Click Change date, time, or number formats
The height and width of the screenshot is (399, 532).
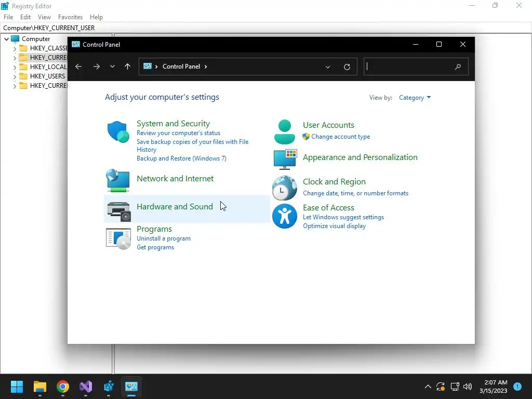pos(355,193)
